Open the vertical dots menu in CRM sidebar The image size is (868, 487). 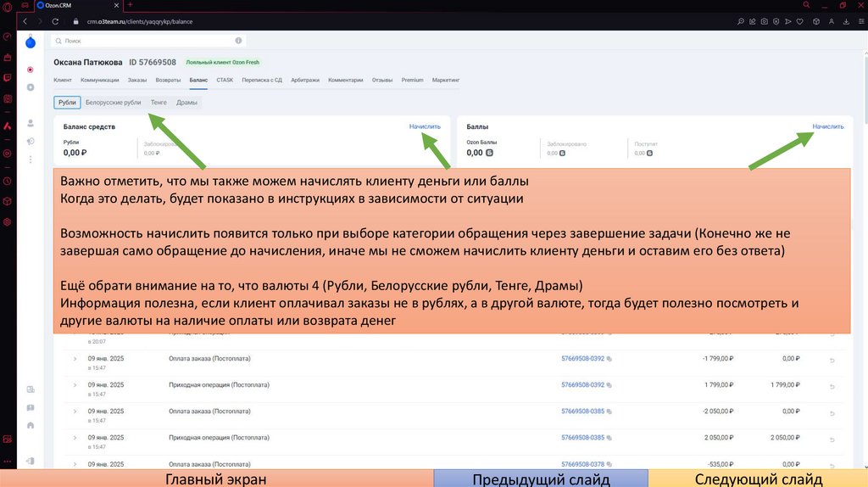click(31, 159)
